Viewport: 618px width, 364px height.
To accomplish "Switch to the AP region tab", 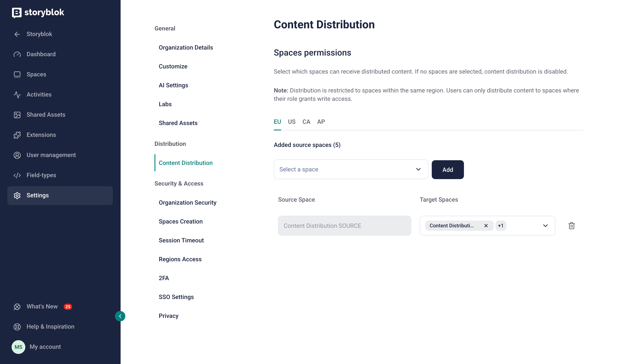I will point(321,122).
